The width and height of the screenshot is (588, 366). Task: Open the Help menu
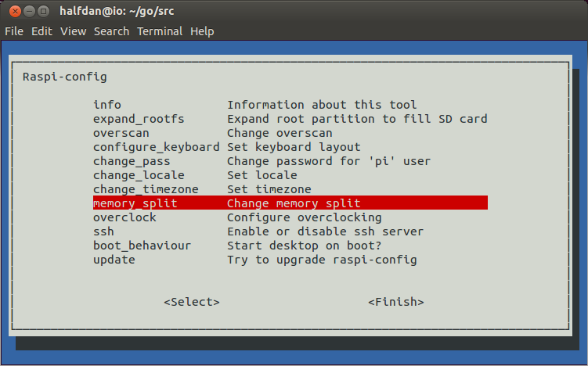point(202,31)
